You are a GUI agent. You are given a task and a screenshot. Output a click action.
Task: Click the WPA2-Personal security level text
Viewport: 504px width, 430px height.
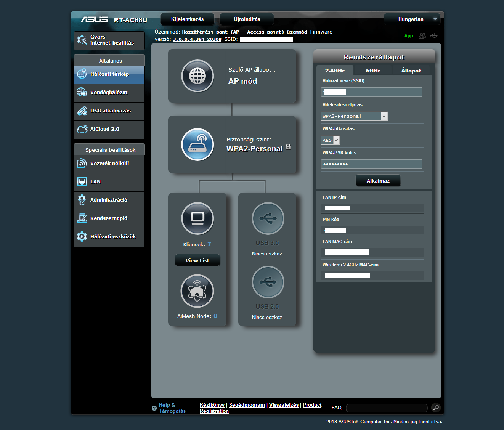coord(255,149)
